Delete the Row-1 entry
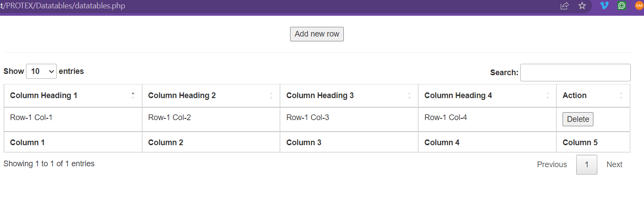Screen dimensions: 644x205 coord(578,119)
